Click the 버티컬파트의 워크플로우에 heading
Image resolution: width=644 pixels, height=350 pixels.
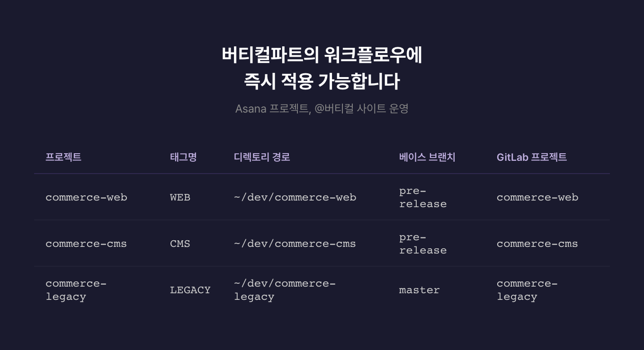(x=322, y=55)
